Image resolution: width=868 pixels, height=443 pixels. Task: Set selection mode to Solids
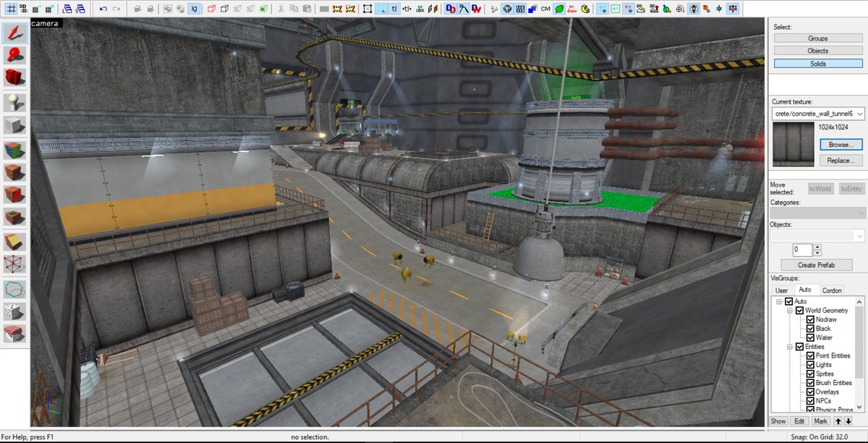(x=818, y=64)
